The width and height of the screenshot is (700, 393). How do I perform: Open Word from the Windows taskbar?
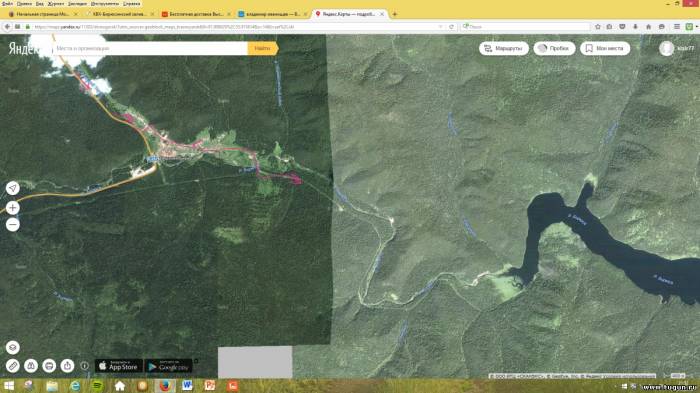click(187, 385)
